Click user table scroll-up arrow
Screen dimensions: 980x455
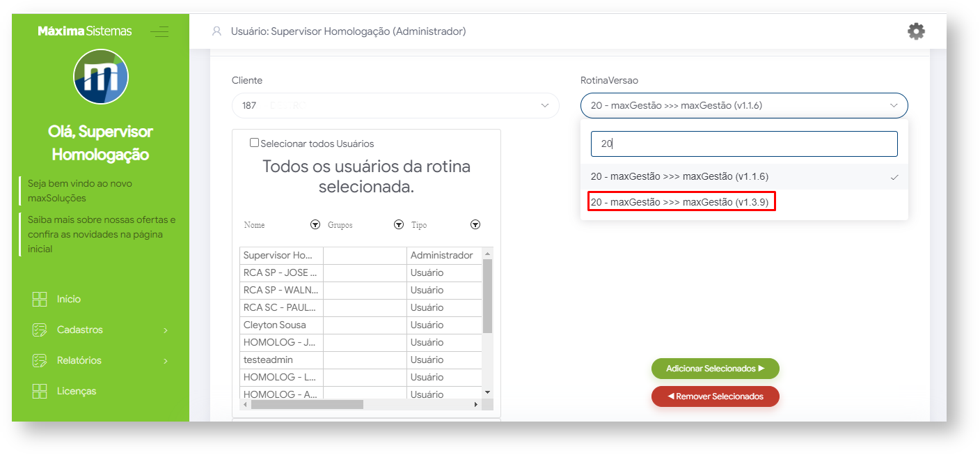click(x=487, y=254)
